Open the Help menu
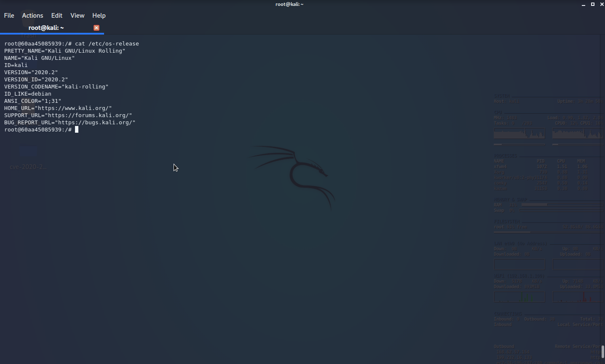 (99, 16)
